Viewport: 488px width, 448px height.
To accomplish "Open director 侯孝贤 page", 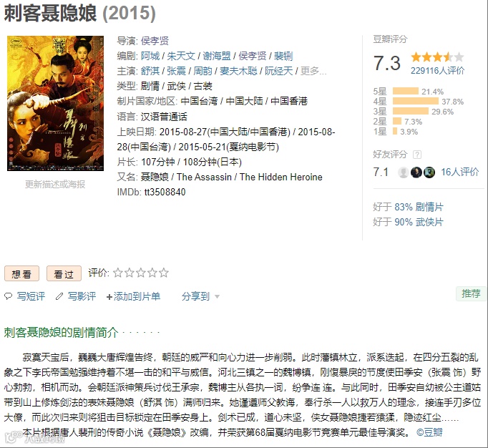I will coord(155,41).
